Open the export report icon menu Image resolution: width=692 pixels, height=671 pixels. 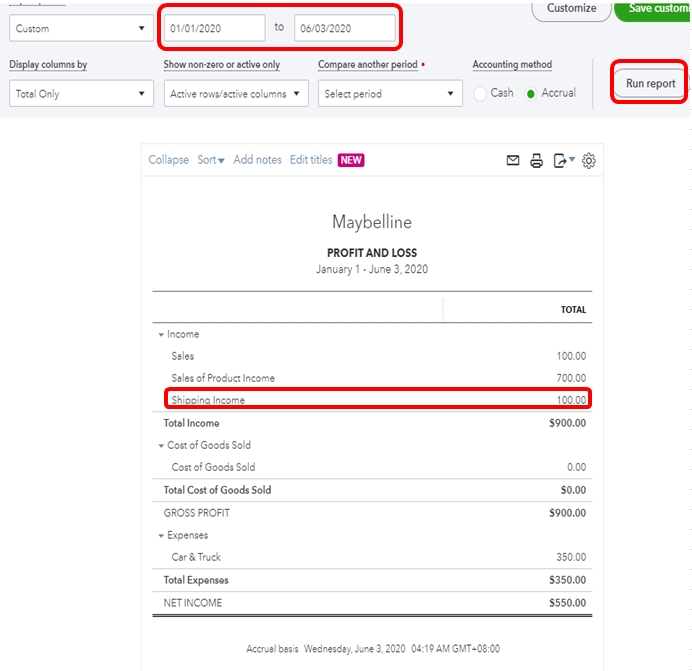[563, 160]
